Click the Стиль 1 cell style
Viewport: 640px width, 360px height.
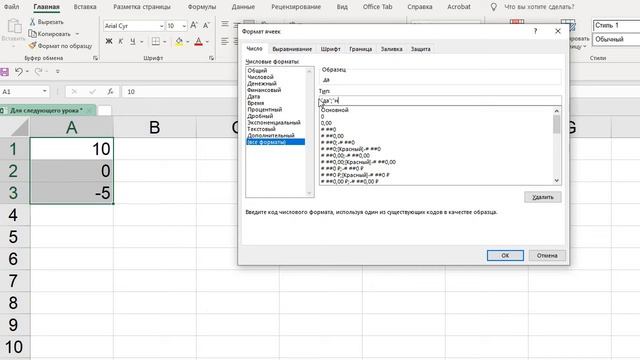click(616, 25)
